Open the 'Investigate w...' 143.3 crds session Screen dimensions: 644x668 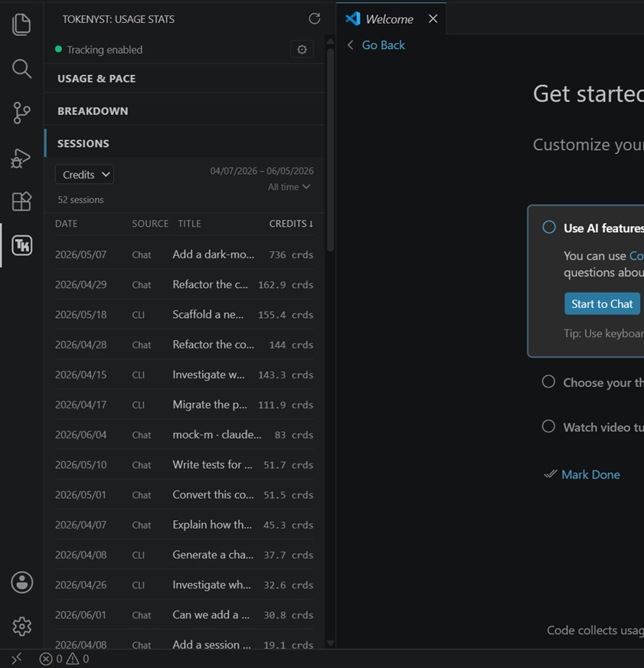coord(184,375)
